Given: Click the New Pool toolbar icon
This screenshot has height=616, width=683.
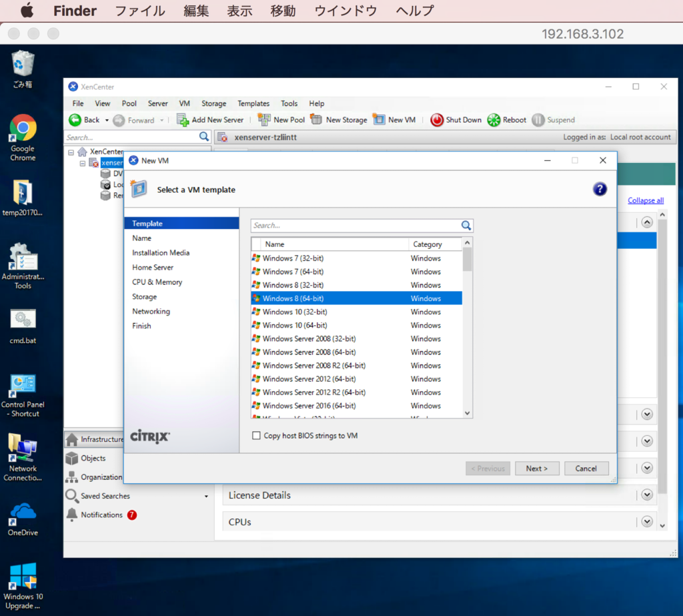Looking at the screenshot, I should coord(264,119).
